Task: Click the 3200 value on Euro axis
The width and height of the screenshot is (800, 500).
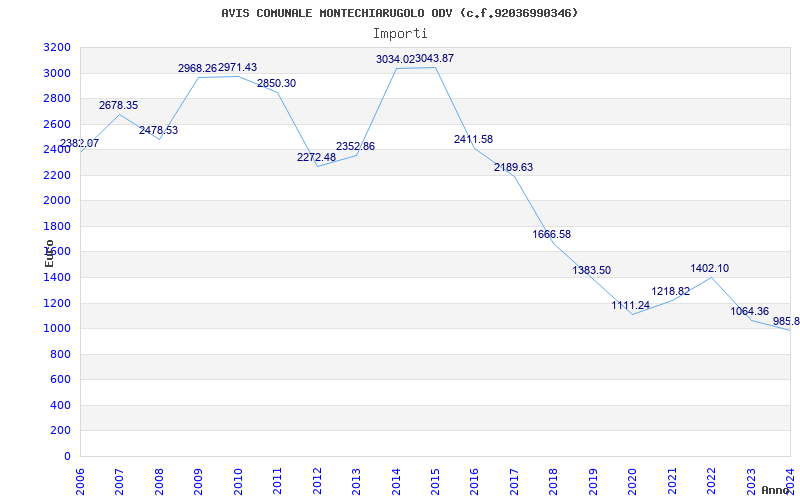Action: [57, 48]
